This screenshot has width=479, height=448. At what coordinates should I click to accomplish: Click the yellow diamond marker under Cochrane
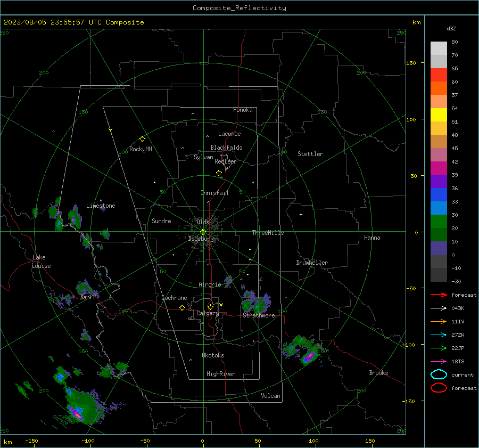[x=183, y=307]
